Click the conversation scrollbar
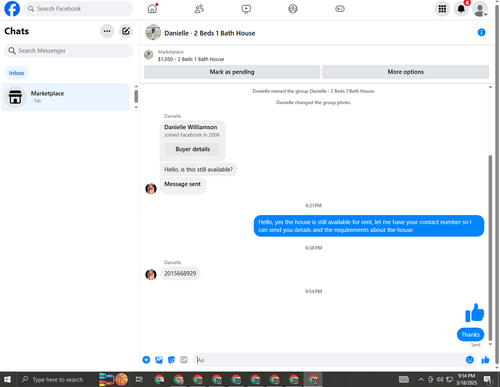 coord(490,248)
